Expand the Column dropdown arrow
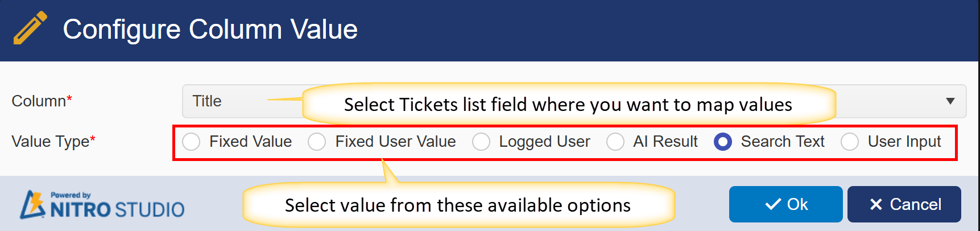 (x=950, y=101)
